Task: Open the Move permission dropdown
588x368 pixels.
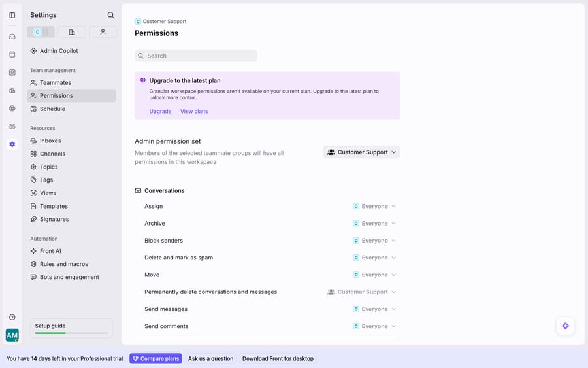Action: [x=374, y=275]
